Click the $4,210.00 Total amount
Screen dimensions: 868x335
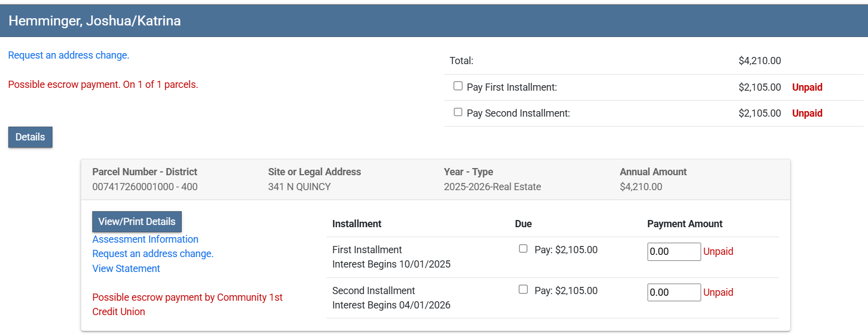[759, 61]
